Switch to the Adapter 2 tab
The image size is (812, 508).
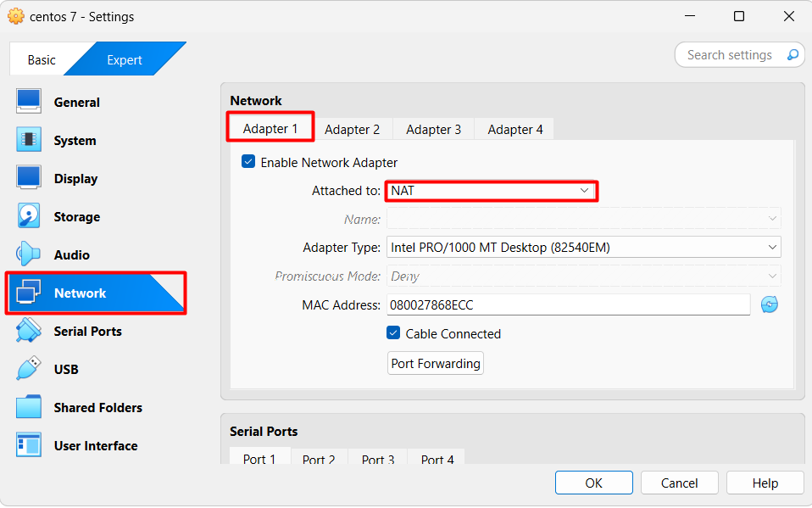(352, 129)
